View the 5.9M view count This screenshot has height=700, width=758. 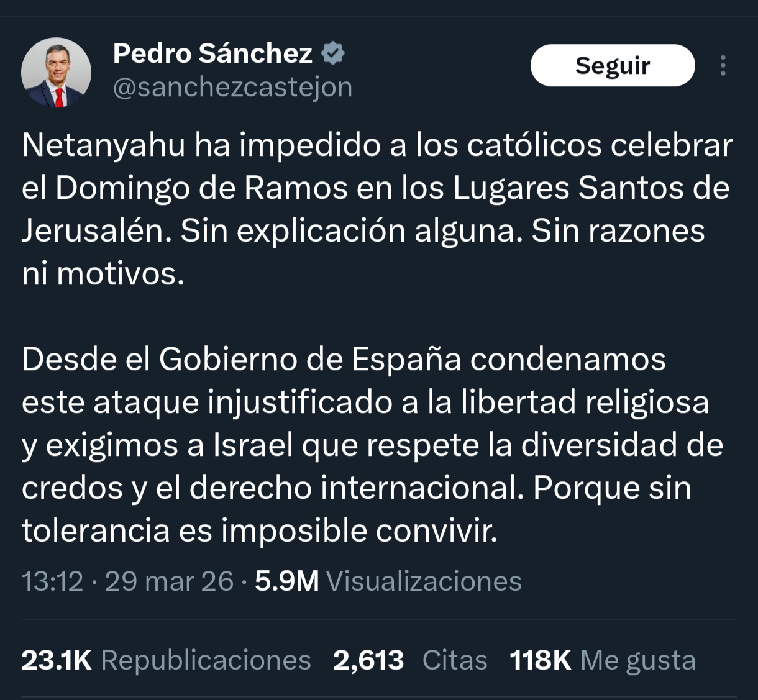click(286, 582)
